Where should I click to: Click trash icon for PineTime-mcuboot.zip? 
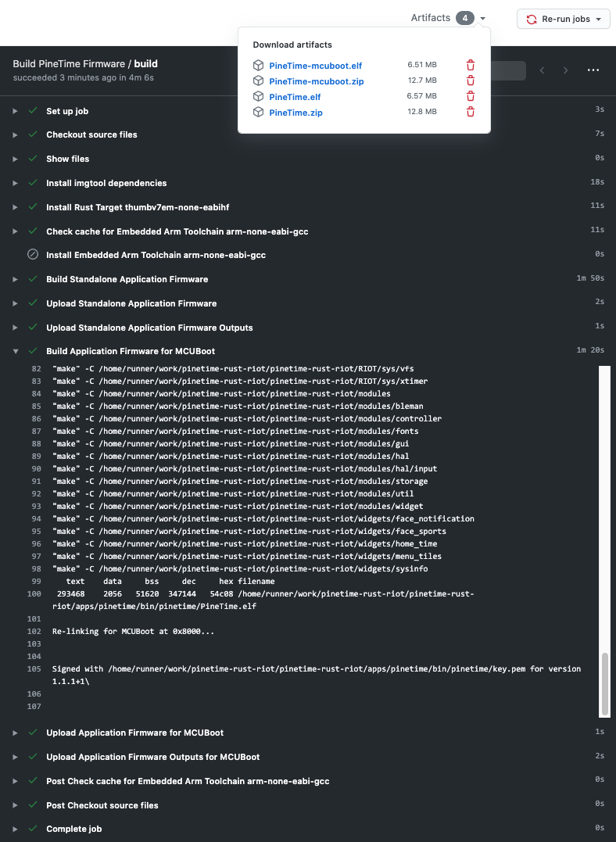(x=471, y=81)
